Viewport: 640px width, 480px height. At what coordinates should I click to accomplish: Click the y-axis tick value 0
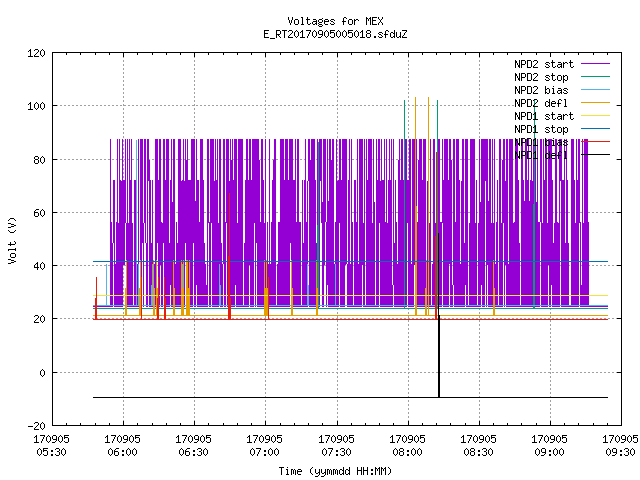coord(42,373)
